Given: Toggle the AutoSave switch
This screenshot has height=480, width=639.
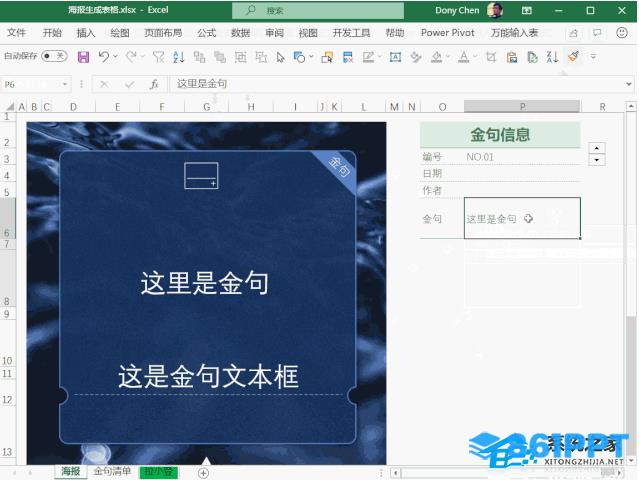Looking at the screenshot, I should pos(54,56).
